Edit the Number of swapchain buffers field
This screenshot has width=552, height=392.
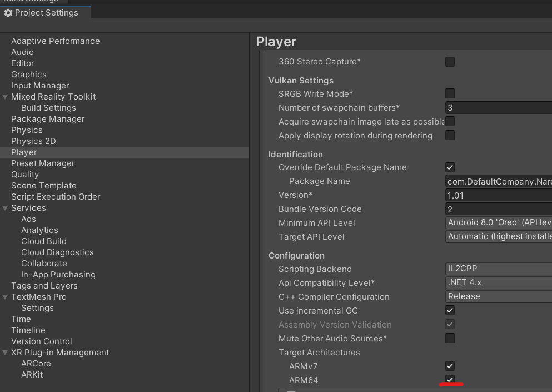(499, 108)
